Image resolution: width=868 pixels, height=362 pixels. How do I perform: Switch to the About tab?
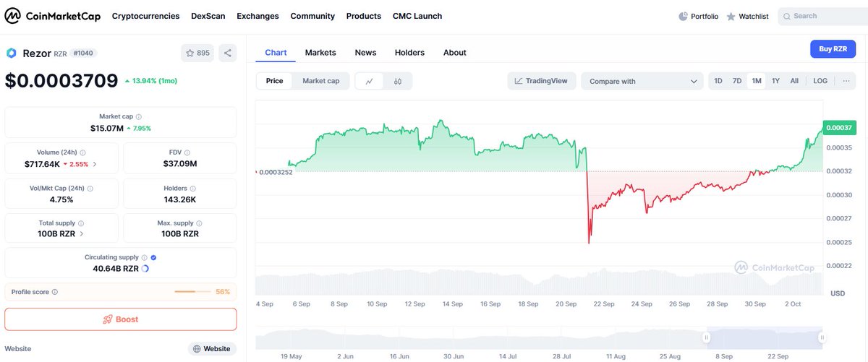click(x=455, y=53)
